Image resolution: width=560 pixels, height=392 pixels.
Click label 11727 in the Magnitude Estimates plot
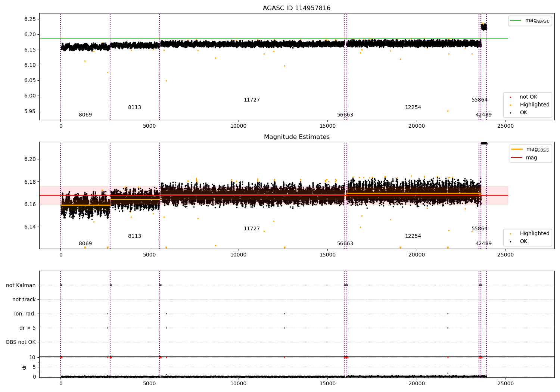click(x=252, y=229)
